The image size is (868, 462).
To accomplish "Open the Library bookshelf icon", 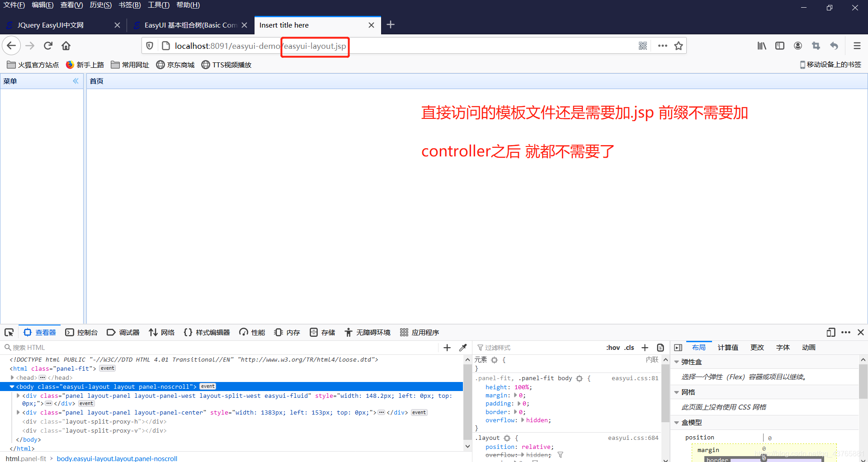I will pyautogui.click(x=762, y=46).
